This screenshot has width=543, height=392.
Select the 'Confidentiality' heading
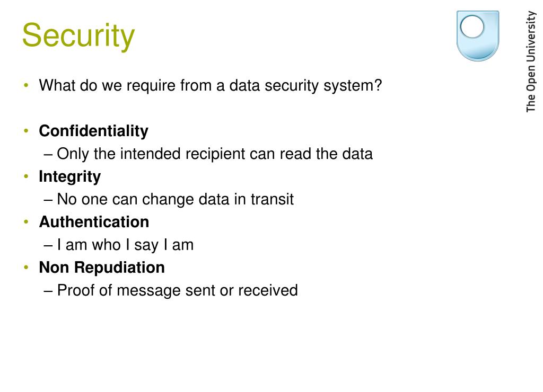tap(93, 131)
